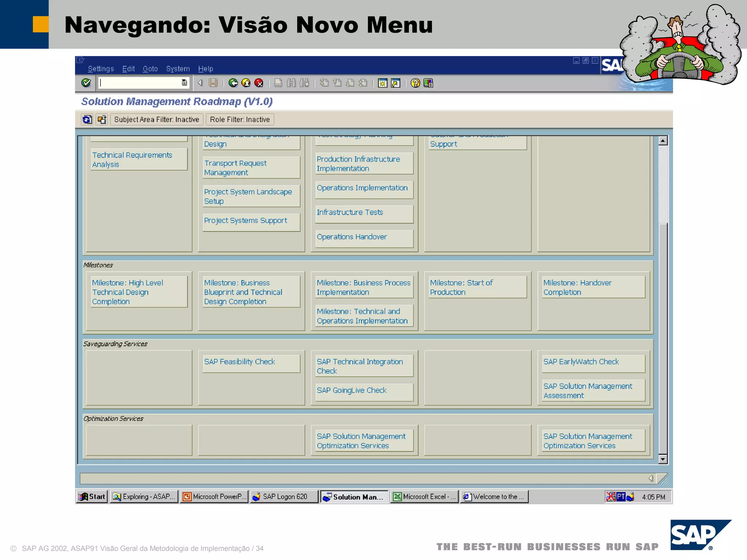This screenshot has width=747, height=560.
Task: Open Milestone: Business Blueprint and Technical Design Completion
Action: point(251,292)
